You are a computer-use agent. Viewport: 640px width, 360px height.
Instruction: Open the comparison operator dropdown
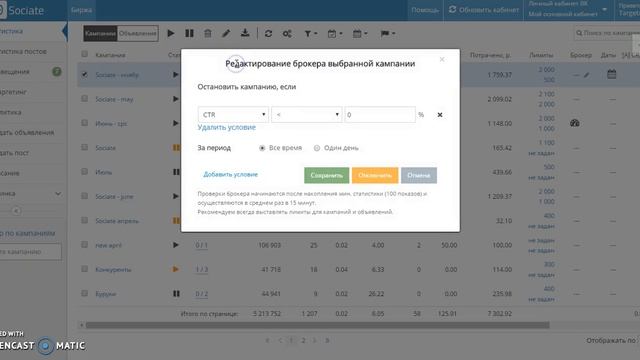tap(307, 115)
